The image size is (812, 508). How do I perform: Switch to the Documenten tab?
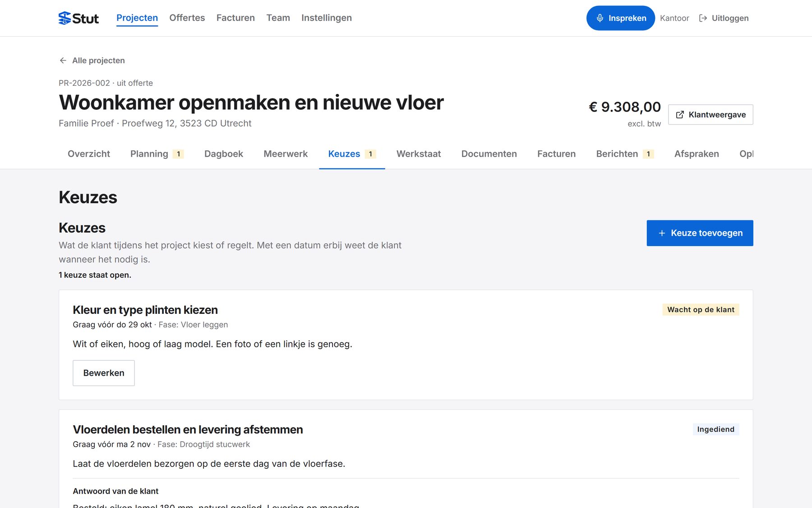pyautogui.click(x=489, y=154)
